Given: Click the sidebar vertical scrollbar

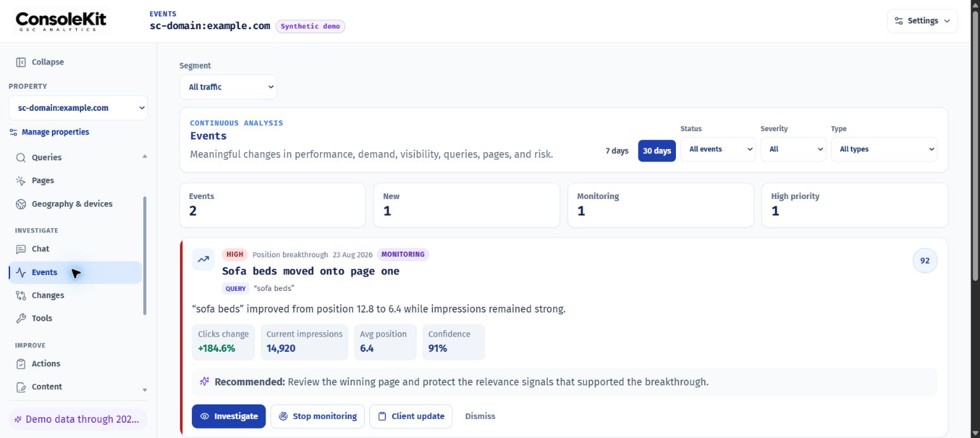Looking at the screenshot, I should [144, 255].
